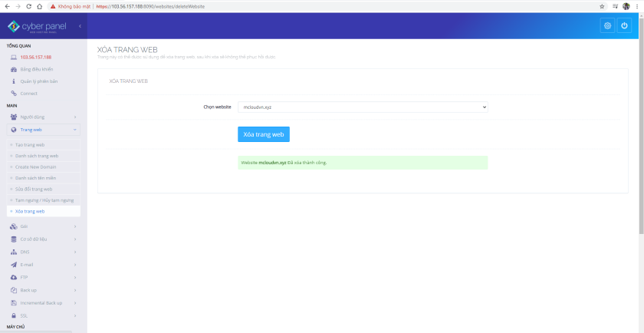
Task: Click the settings gear icon in header
Action: pos(607,26)
